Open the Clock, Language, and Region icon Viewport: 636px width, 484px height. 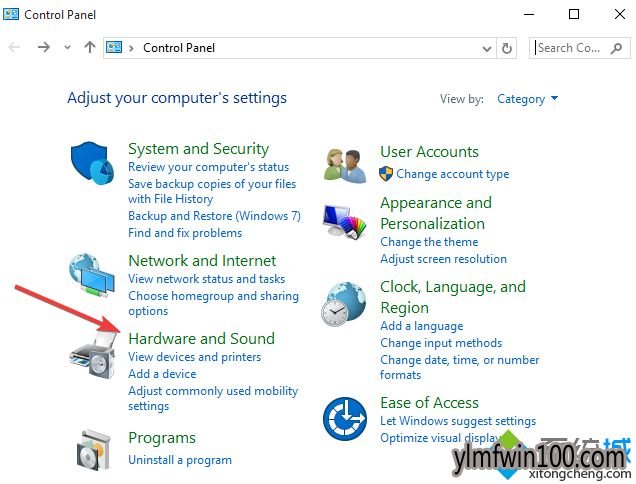tap(344, 304)
